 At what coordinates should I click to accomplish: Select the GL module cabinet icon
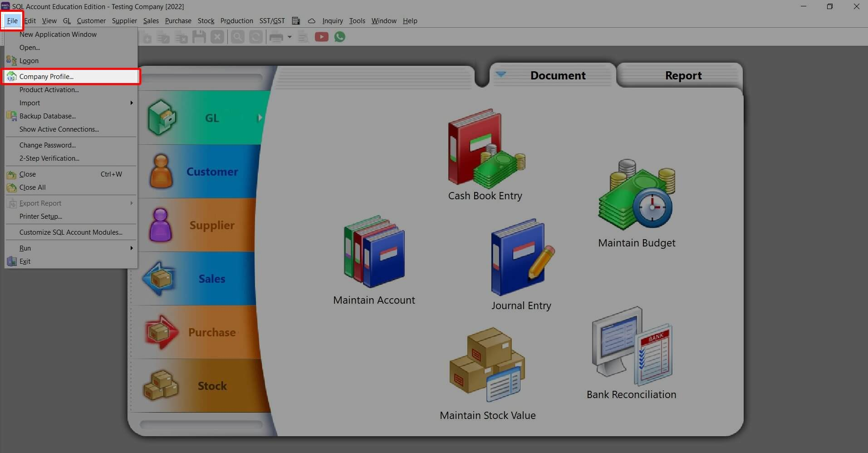coord(162,118)
